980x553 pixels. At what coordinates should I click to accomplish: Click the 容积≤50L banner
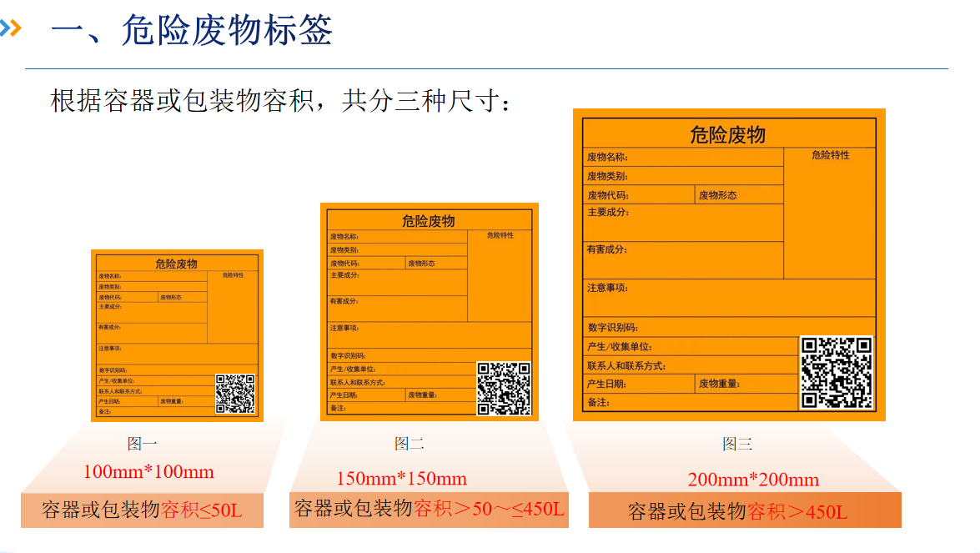[142, 510]
